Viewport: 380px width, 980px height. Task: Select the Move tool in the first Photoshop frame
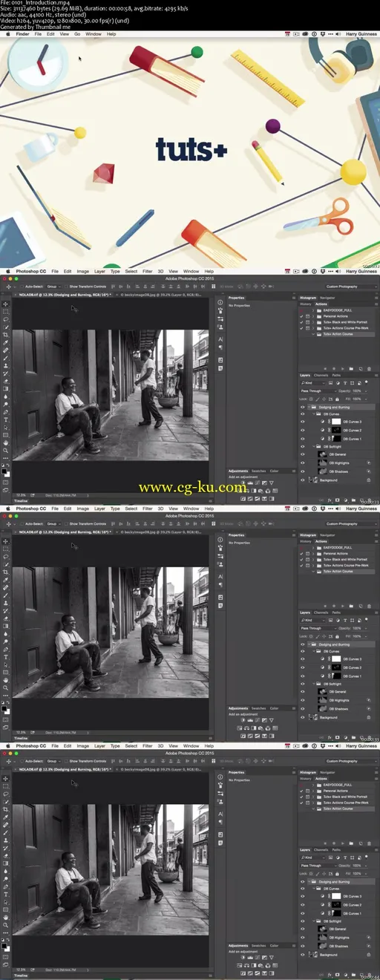tap(6, 304)
